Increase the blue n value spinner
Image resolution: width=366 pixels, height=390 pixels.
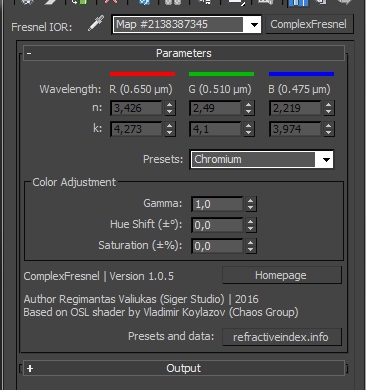(x=329, y=105)
